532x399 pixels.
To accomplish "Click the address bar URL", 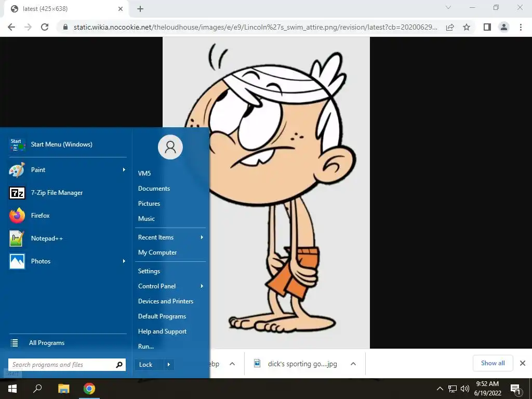I will pos(256,27).
